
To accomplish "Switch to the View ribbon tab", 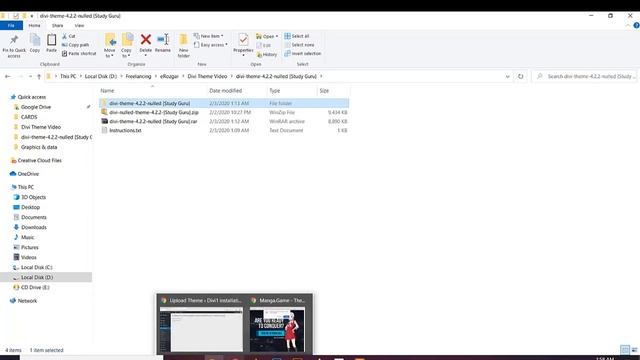I will pyautogui.click(x=79, y=25).
